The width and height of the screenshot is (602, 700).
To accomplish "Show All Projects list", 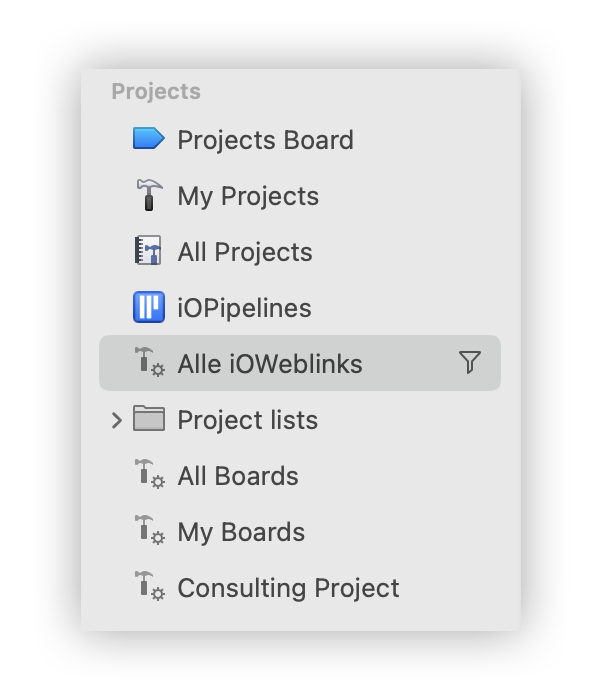I will [x=245, y=252].
